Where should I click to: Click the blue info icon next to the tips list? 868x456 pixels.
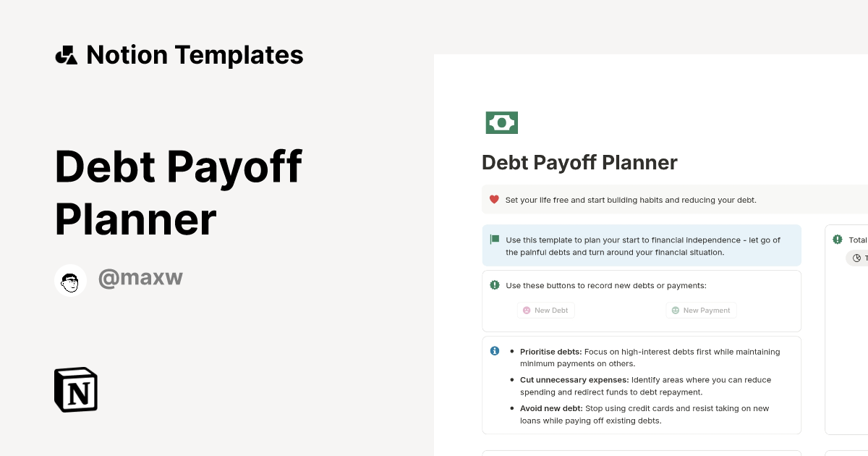pos(494,350)
